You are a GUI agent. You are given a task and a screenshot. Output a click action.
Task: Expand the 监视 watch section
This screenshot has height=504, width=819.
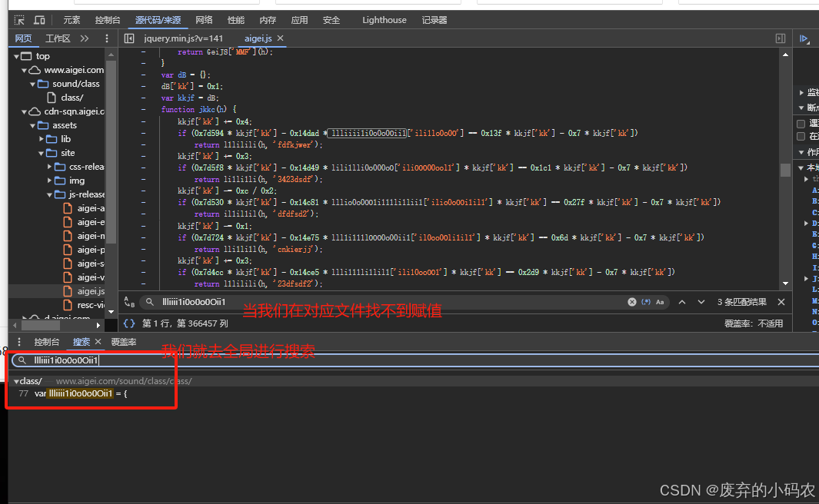tap(802, 92)
